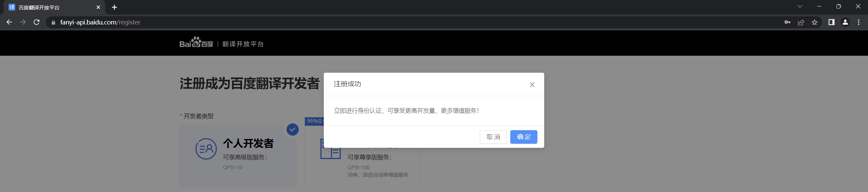Click the 取消 cancel button
The width and height of the screenshot is (868, 192).
(x=493, y=137)
